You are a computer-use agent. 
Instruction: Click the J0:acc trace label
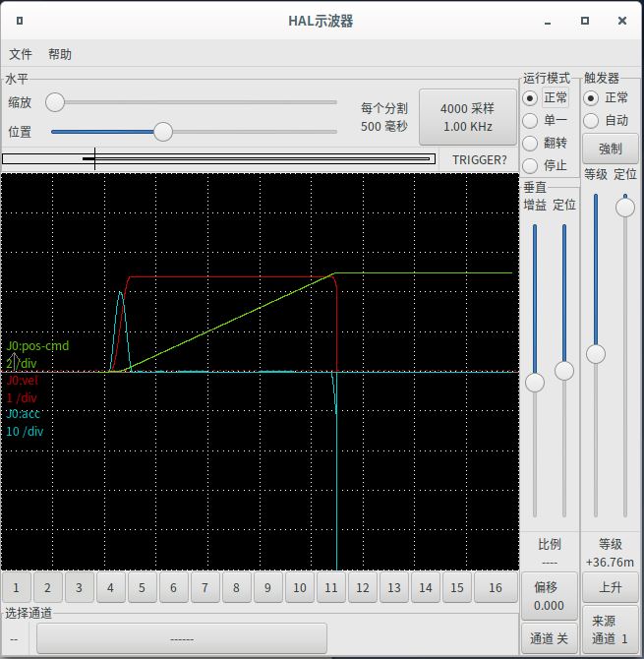pyautogui.click(x=23, y=414)
